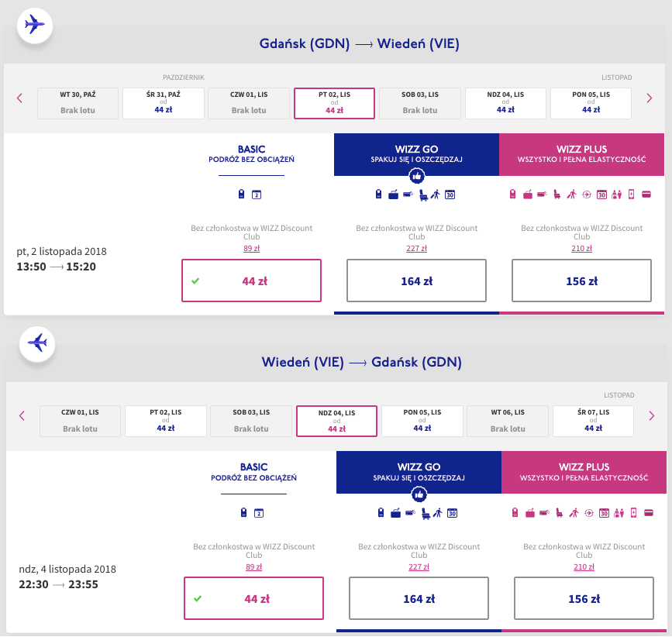Click the outbound WIZZ GO seat selection icon
The image size is (672, 637).
coord(423,195)
